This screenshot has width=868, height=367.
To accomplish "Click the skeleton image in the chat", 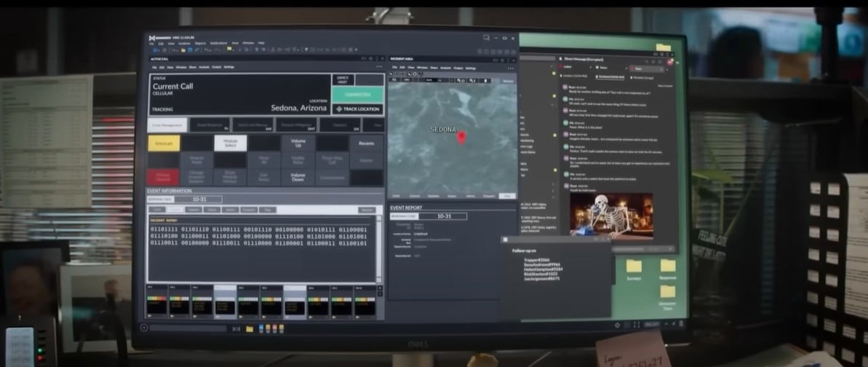I will click(x=611, y=215).
